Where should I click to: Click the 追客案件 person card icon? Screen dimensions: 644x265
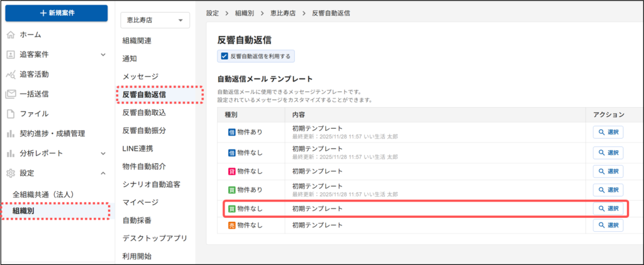(11, 55)
